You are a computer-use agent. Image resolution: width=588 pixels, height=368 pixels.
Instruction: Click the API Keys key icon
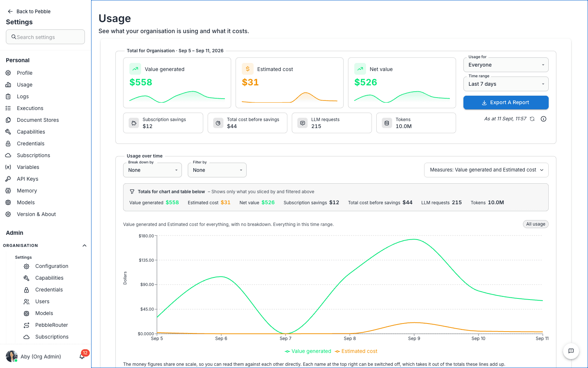(8, 179)
